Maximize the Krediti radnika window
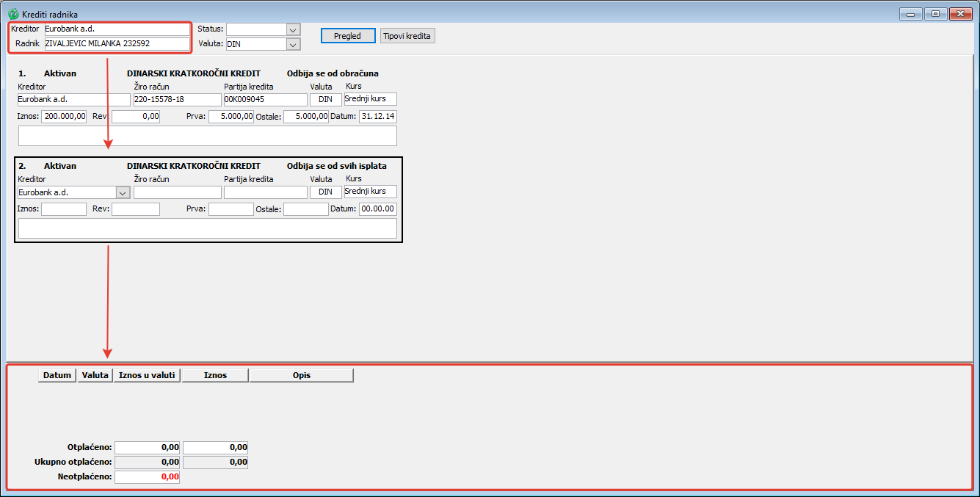The image size is (980, 497). click(x=935, y=14)
